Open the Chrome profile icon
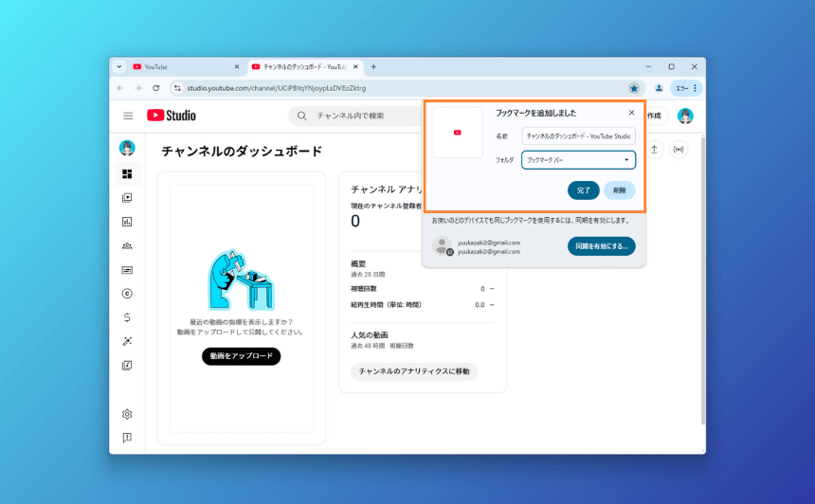 click(x=659, y=88)
